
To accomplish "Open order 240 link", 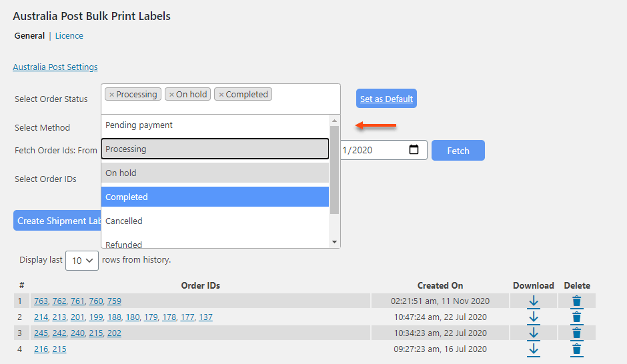I will 77,333.
